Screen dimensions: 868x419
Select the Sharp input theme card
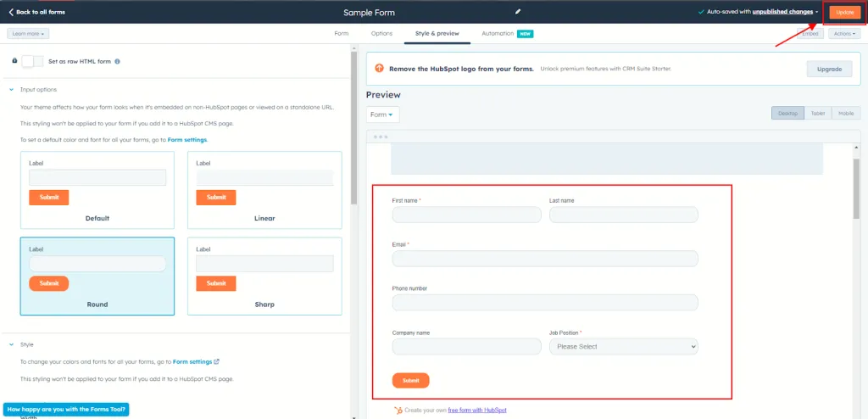point(264,276)
